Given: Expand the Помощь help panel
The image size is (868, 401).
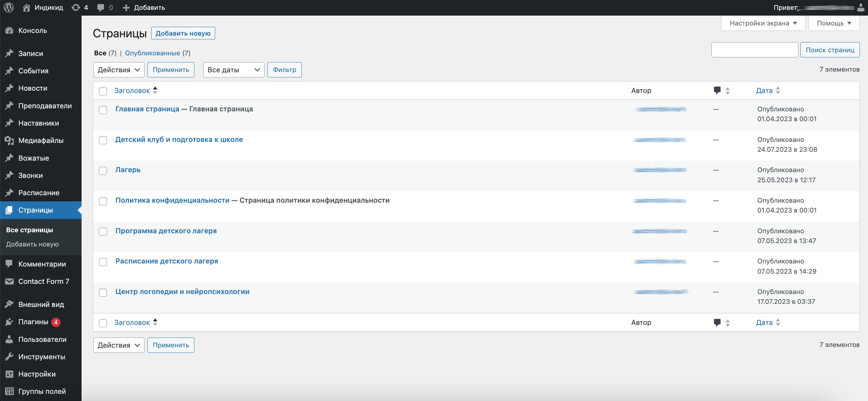Looking at the screenshot, I should tap(834, 23).
